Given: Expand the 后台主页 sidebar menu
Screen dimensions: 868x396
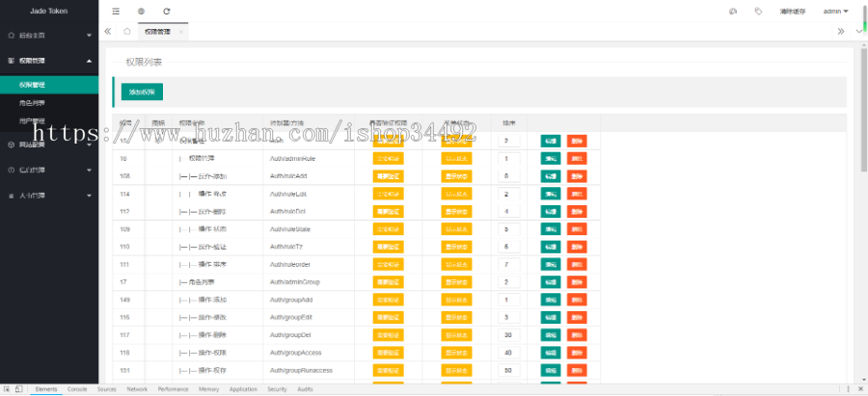Looking at the screenshot, I should [x=48, y=35].
